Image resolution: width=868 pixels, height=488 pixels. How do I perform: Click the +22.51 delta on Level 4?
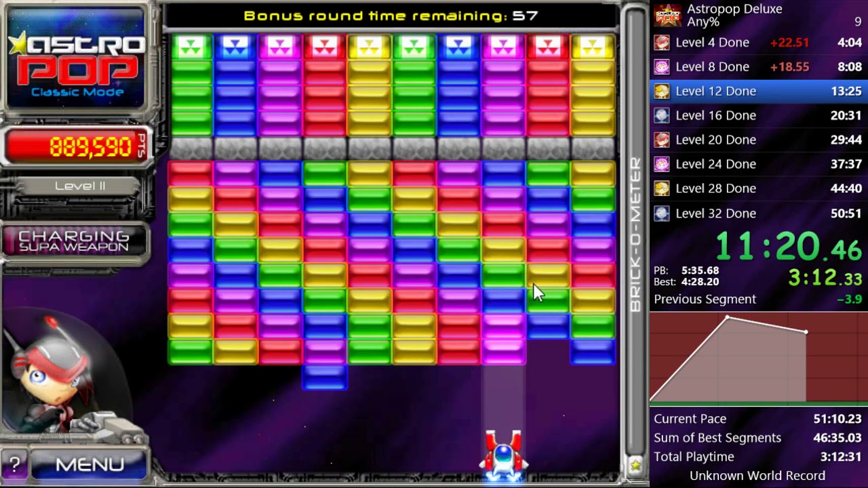pos(789,43)
